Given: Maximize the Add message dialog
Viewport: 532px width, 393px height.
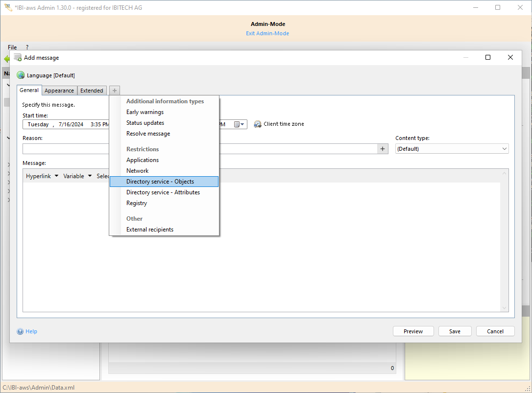Looking at the screenshot, I should click(x=487, y=58).
